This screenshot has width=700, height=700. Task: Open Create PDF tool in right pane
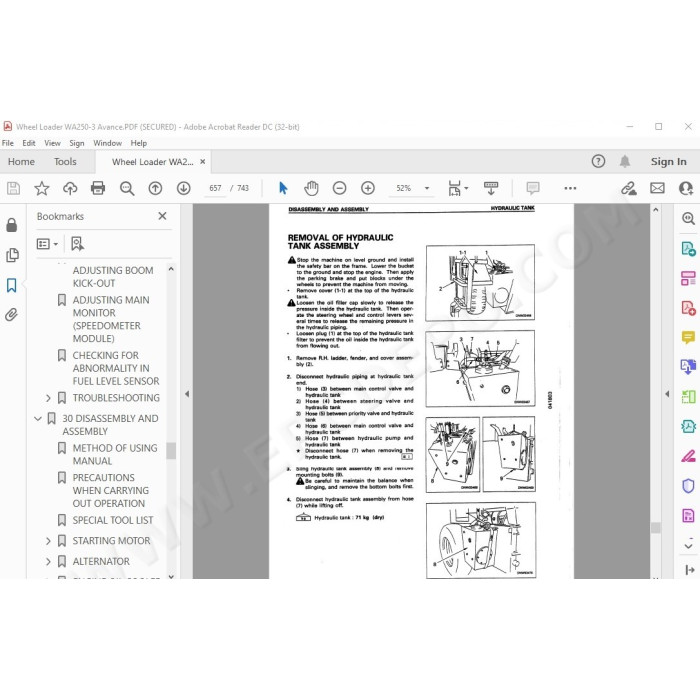click(688, 308)
